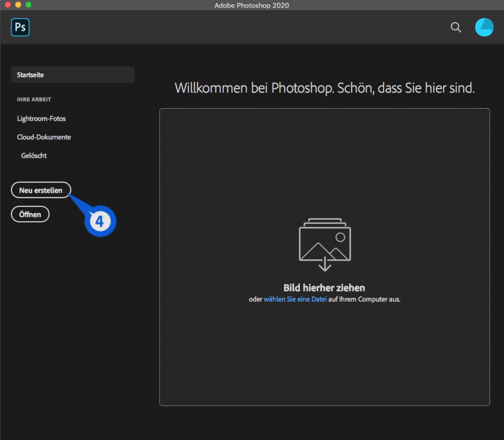The image size is (504, 440).
Task: Show the Gelöscht documents
Action: coord(34,155)
